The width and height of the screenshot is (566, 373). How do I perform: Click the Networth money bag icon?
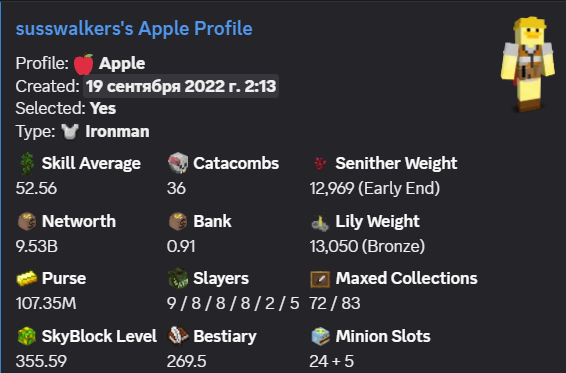coord(27,221)
